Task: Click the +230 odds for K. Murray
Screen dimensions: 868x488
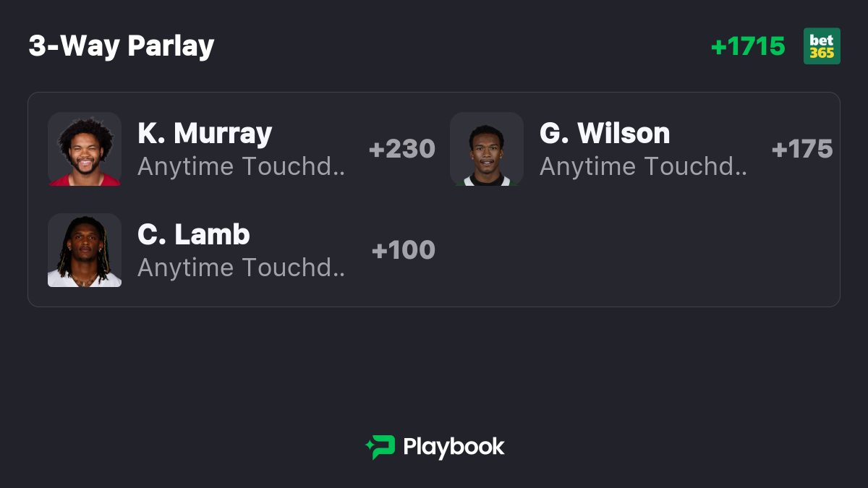Action: point(402,149)
